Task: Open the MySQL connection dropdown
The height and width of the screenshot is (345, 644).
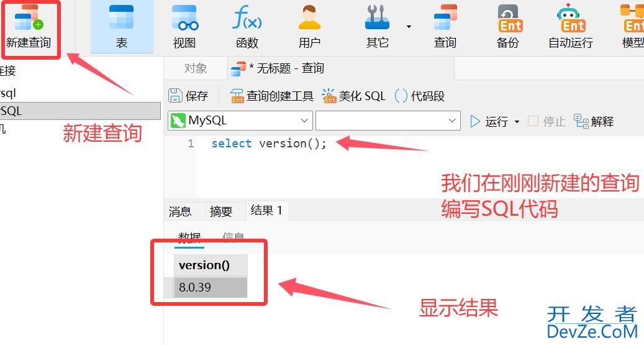Action: click(240, 121)
